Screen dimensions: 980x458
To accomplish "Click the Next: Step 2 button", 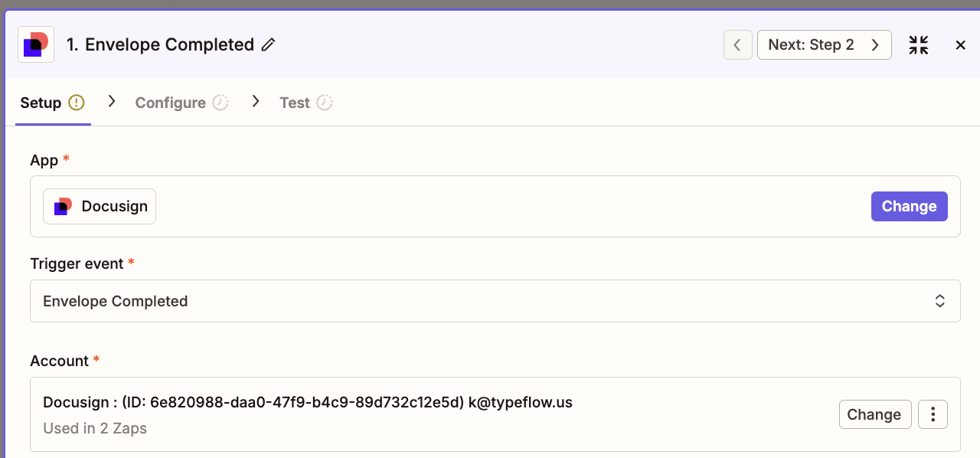I will [x=824, y=45].
